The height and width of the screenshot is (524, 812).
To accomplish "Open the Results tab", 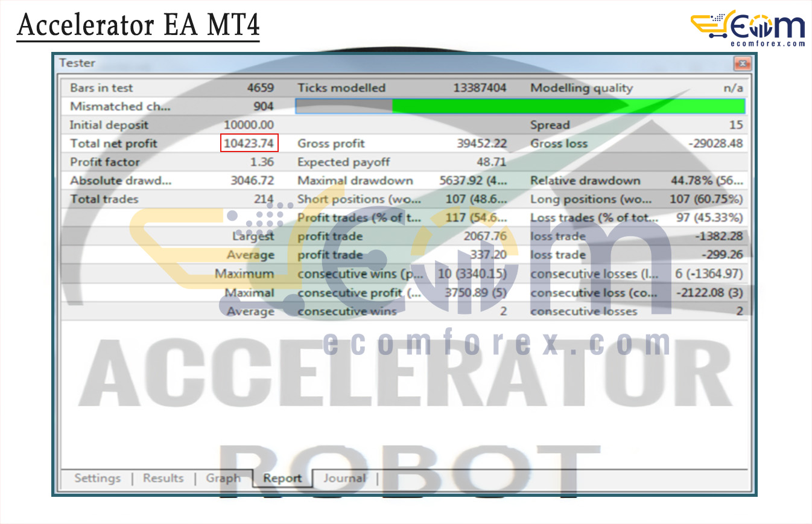I will [163, 478].
